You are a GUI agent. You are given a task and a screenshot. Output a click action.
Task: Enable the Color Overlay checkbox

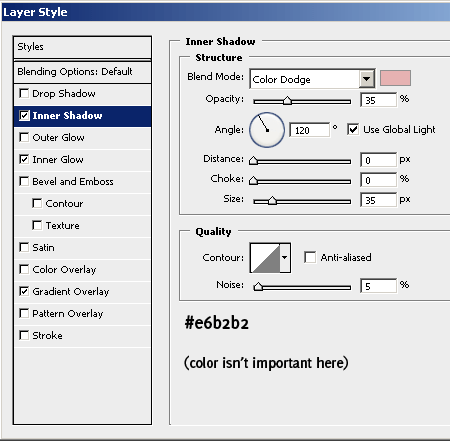tap(24, 269)
